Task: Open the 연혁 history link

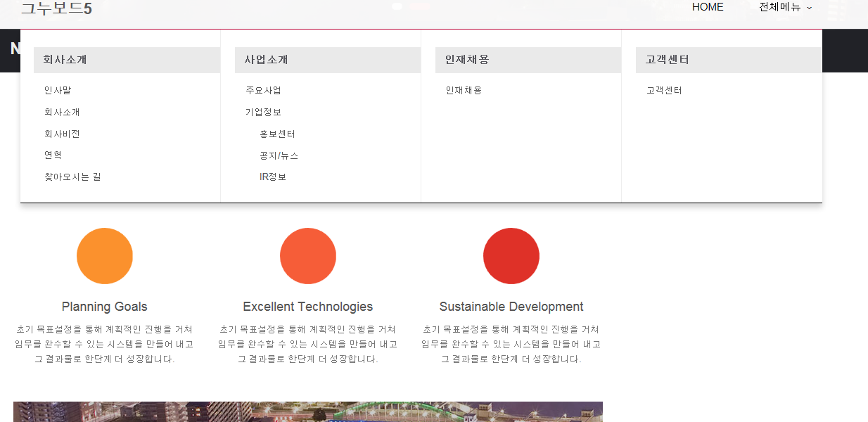Action: pyautogui.click(x=53, y=155)
